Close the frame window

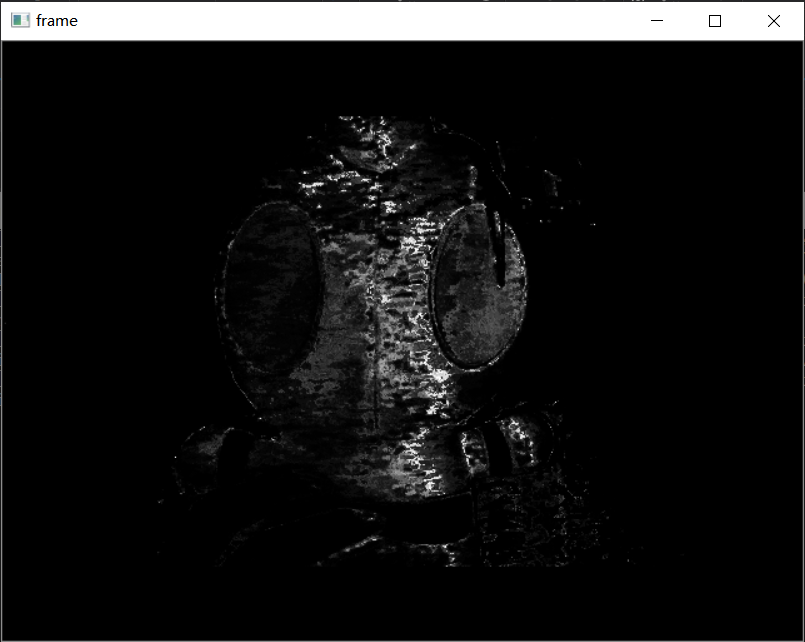click(x=774, y=21)
